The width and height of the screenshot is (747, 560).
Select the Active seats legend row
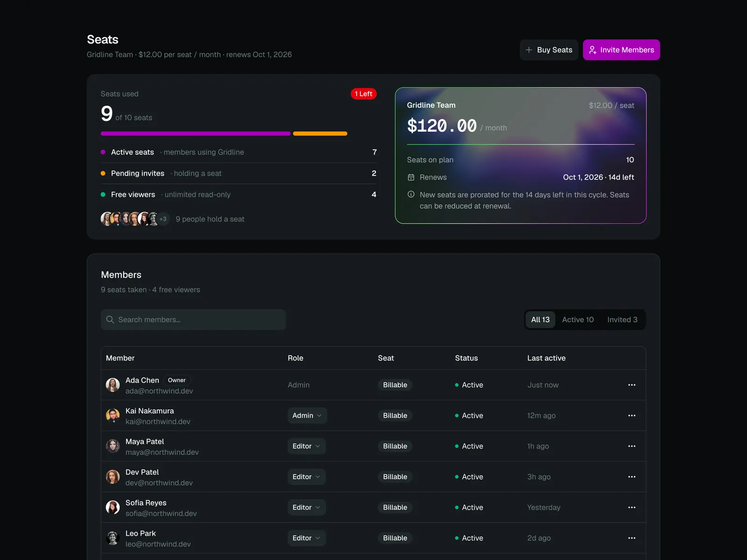[239, 152]
